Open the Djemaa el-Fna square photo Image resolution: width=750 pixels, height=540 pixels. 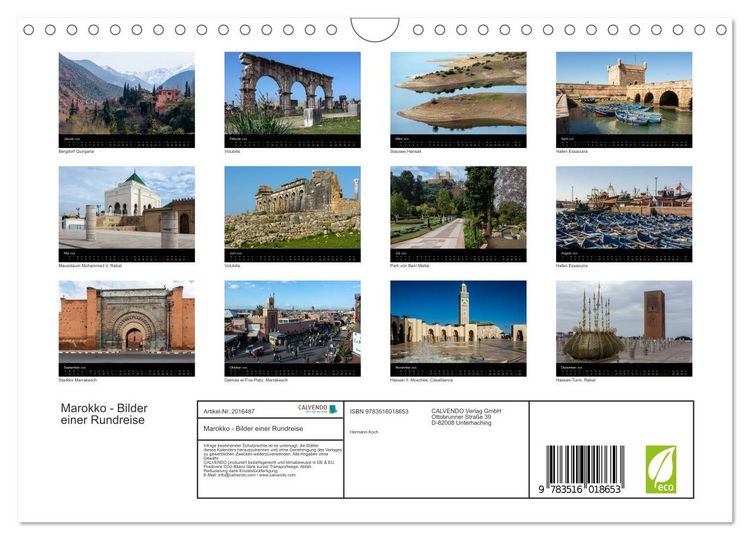tap(292, 321)
